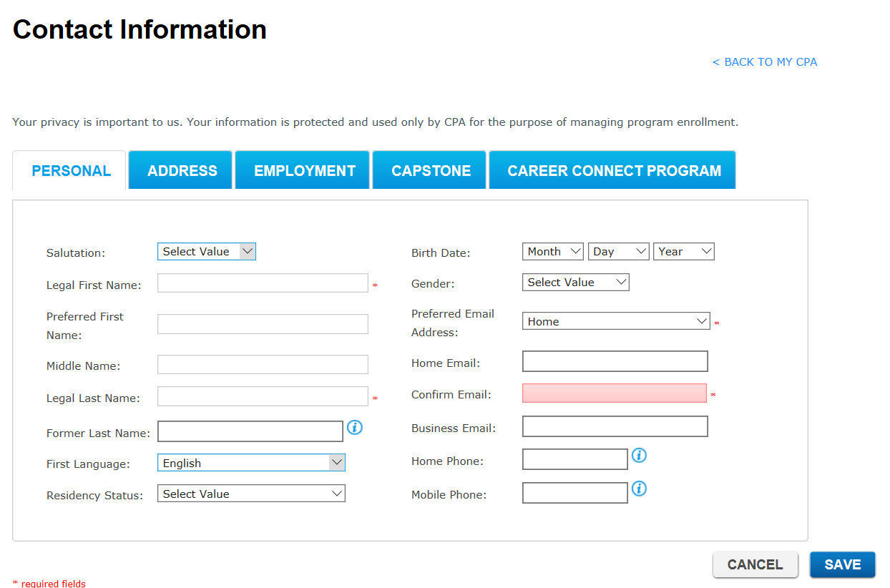Focus the highlighted Confirm Email field
The width and height of the screenshot is (890, 588).
pos(614,393)
